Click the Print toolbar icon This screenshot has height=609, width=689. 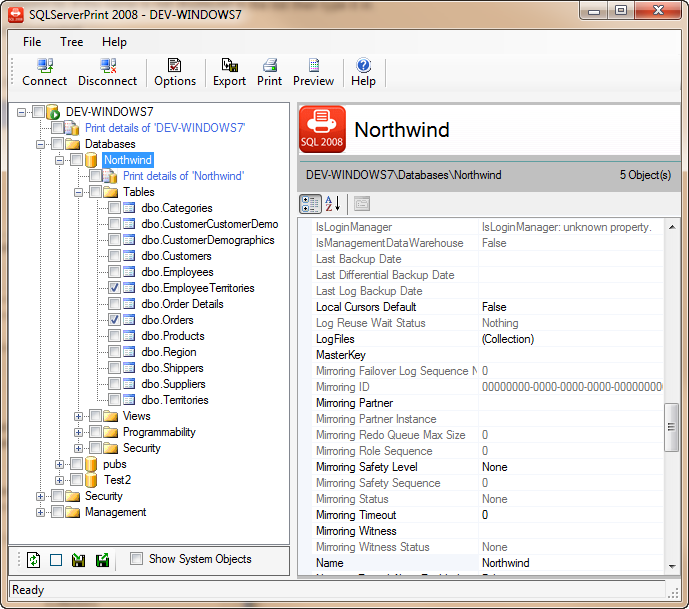(x=270, y=65)
